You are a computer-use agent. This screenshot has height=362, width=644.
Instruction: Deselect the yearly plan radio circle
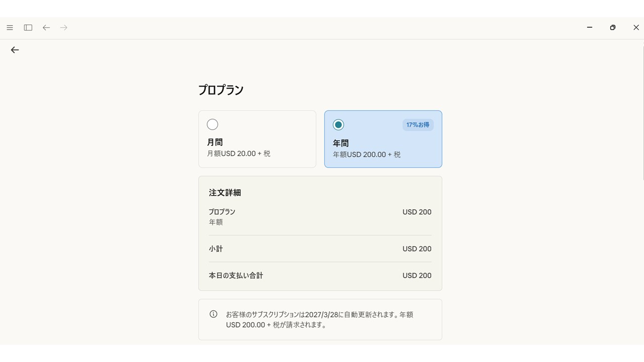coord(338,124)
